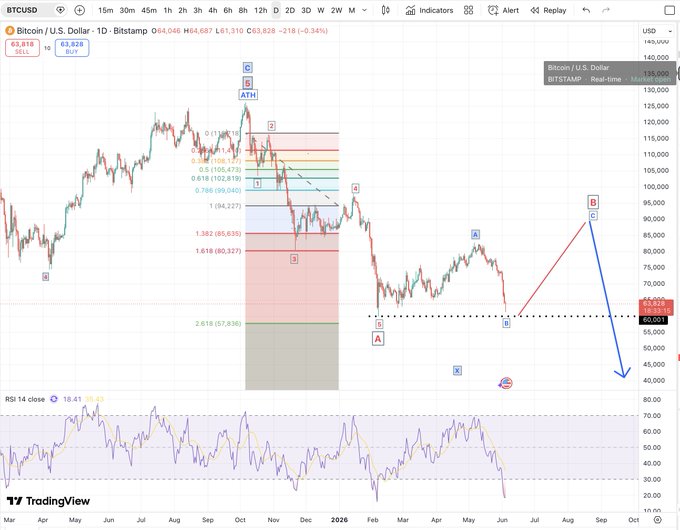Select the red A wave label
Image resolution: width=680 pixels, height=530 pixels.
pyautogui.click(x=378, y=339)
